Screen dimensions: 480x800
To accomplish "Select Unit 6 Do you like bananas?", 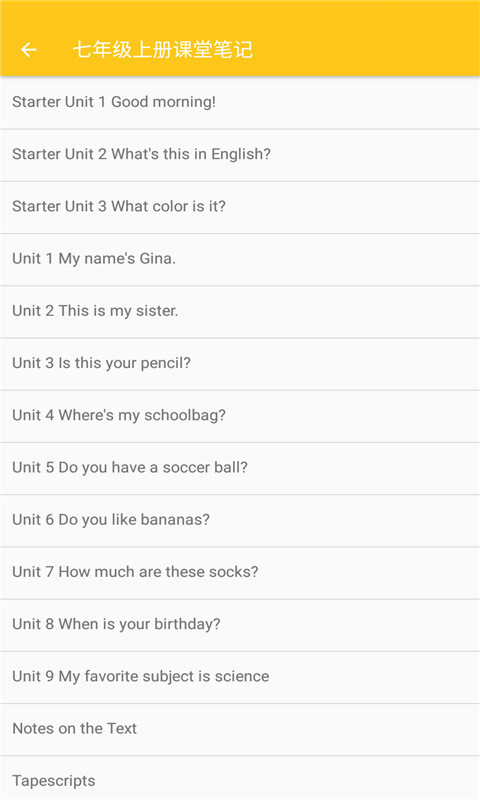I will [240, 520].
